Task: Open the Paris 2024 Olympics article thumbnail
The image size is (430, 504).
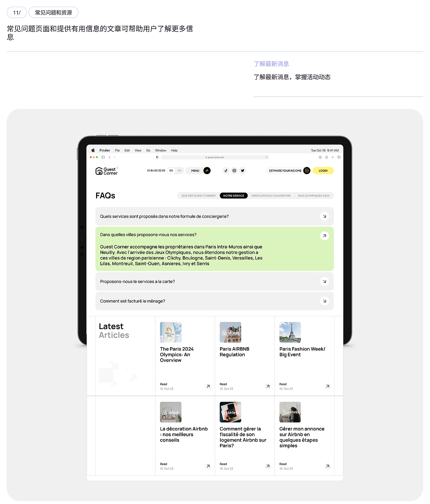Action: pyautogui.click(x=171, y=332)
